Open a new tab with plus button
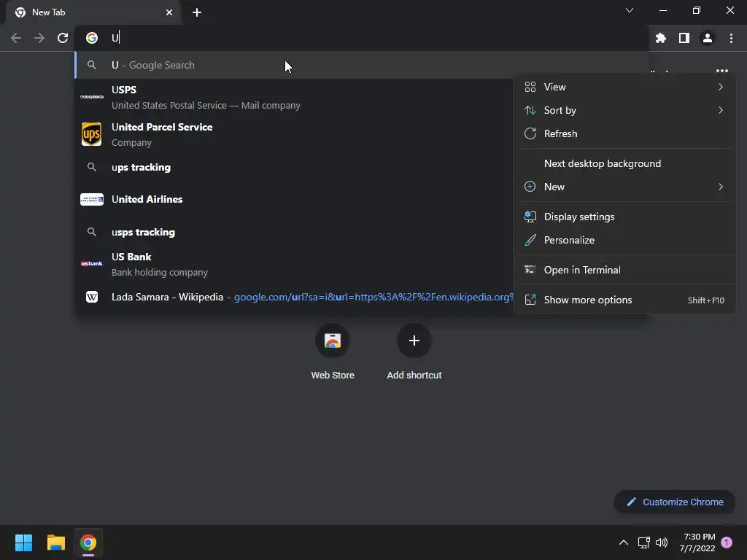This screenshot has height=560, width=747. pyautogui.click(x=197, y=12)
